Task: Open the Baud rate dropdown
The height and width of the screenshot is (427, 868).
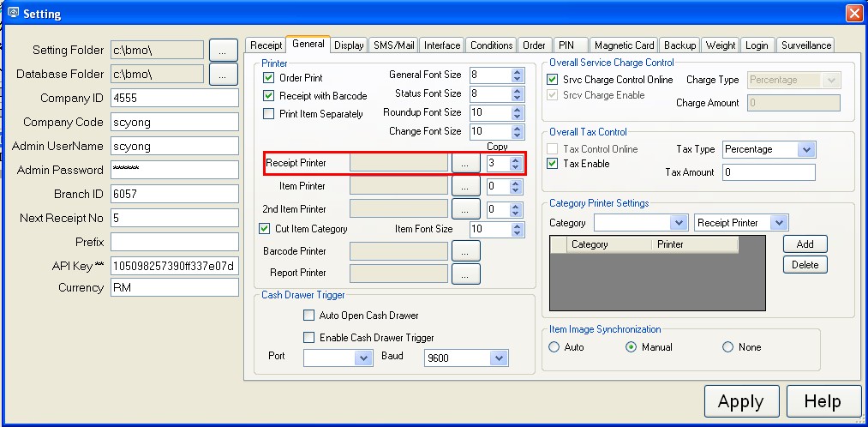Action: point(499,358)
